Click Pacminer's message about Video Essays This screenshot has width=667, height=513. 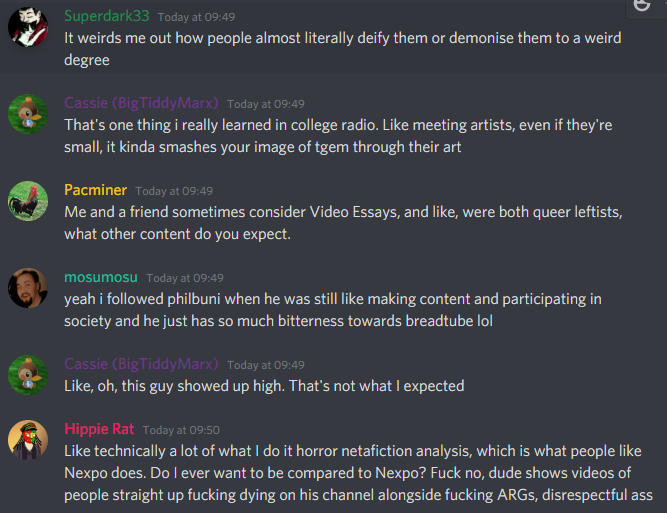click(x=343, y=223)
